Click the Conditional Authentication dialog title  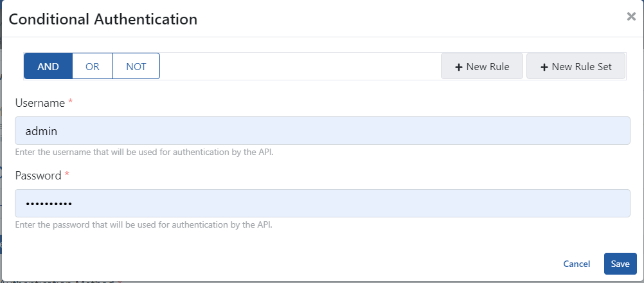103,19
